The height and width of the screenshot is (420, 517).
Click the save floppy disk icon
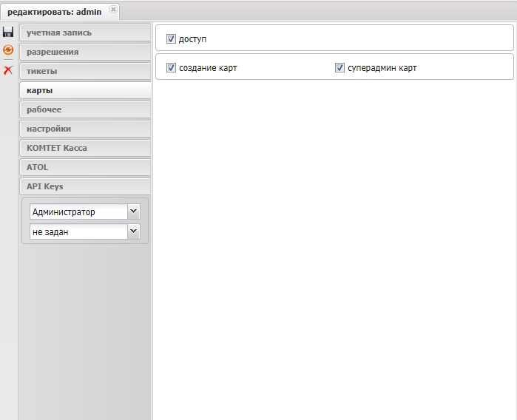click(x=8, y=32)
